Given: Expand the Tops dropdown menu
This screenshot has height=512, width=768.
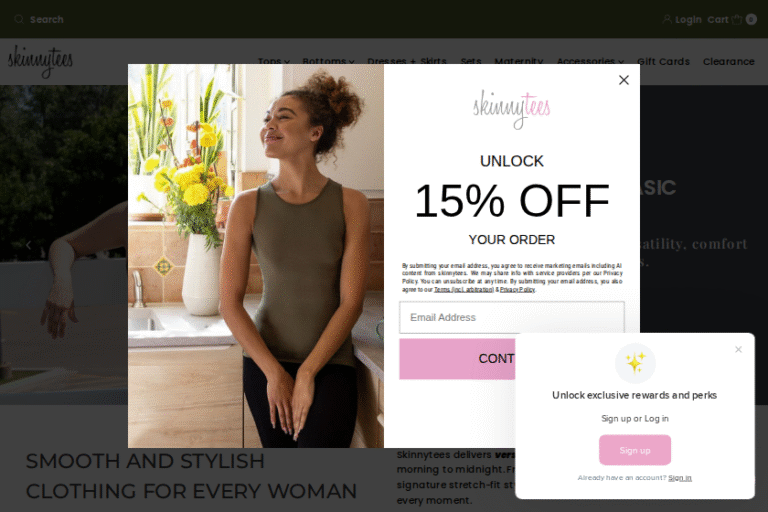Looking at the screenshot, I should point(273,62).
